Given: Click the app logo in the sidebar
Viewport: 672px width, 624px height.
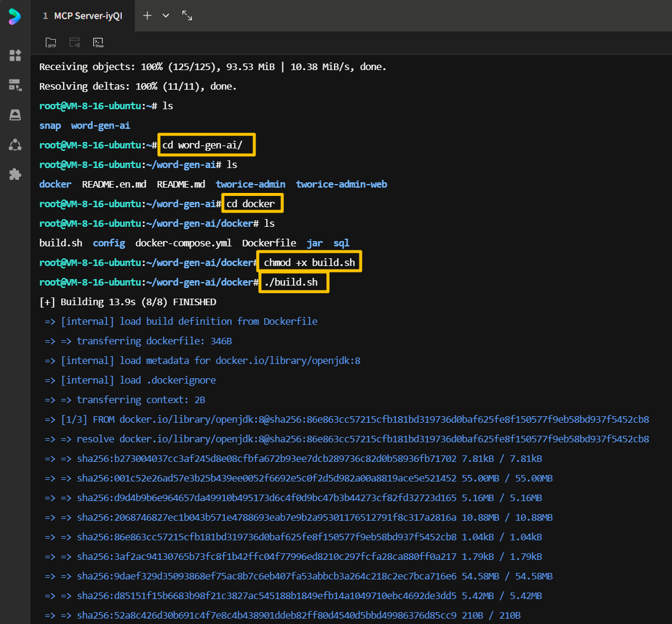Looking at the screenshot, I should 15,16.
